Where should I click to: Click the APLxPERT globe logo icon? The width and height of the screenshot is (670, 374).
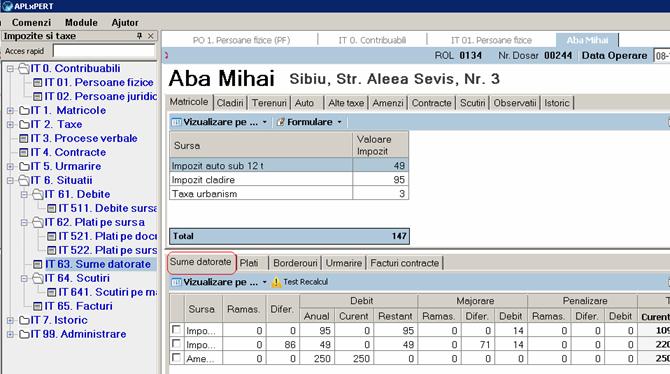tap(7, 6)
